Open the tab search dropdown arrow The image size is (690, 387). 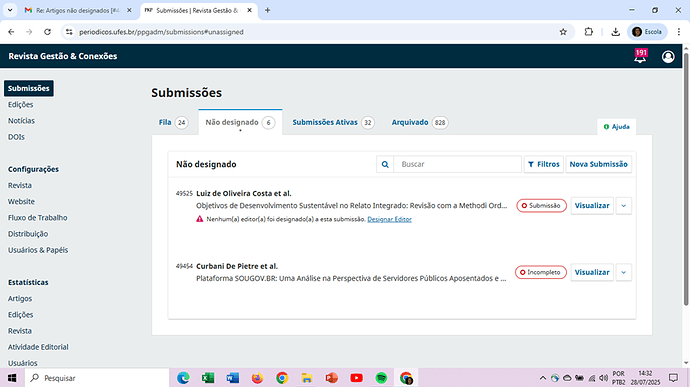point(10,10)
